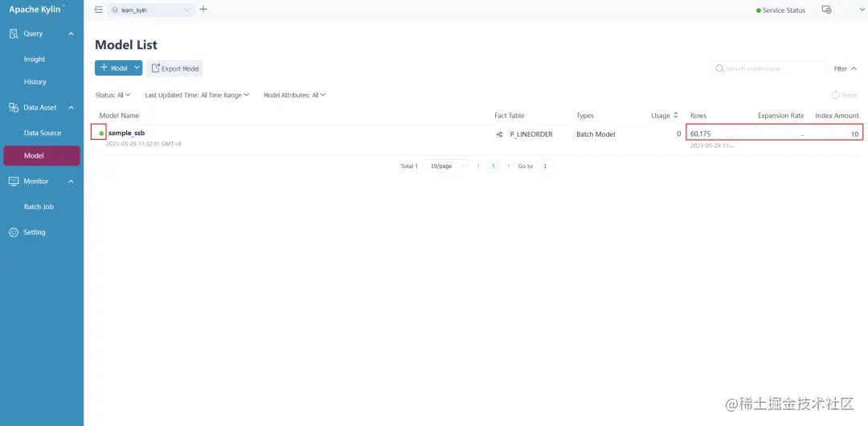Open the Insight page

click(x=35, y=59)
